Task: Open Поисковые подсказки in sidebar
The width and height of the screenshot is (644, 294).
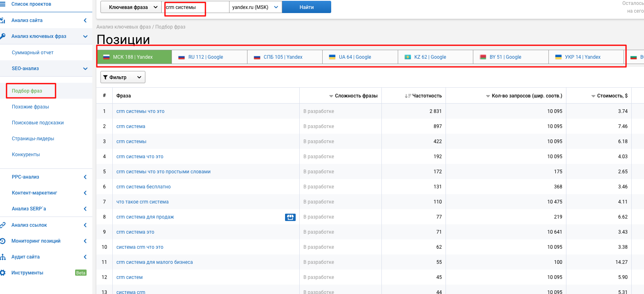Action: coord(38,123)
